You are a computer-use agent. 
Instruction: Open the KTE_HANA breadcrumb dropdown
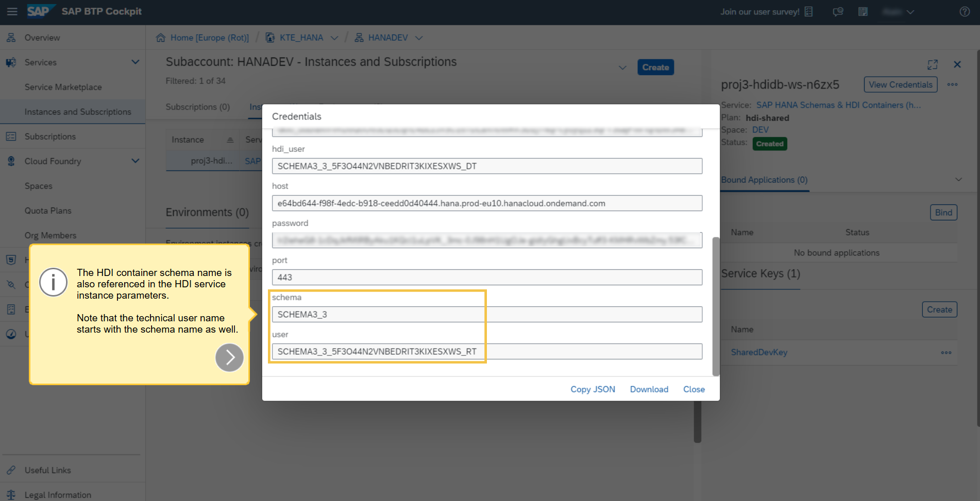click(x=334, y=38)
